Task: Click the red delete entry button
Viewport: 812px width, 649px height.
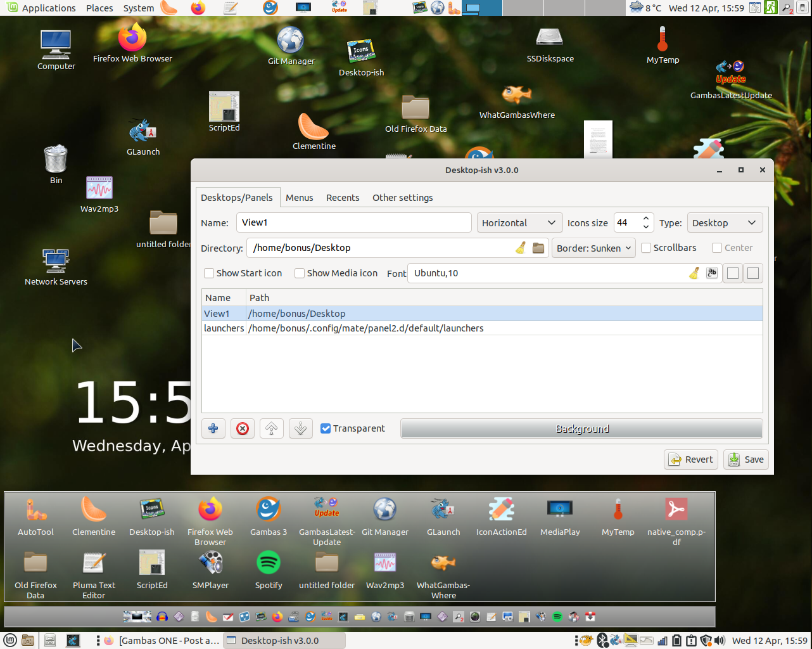Action: click(243, 429)
